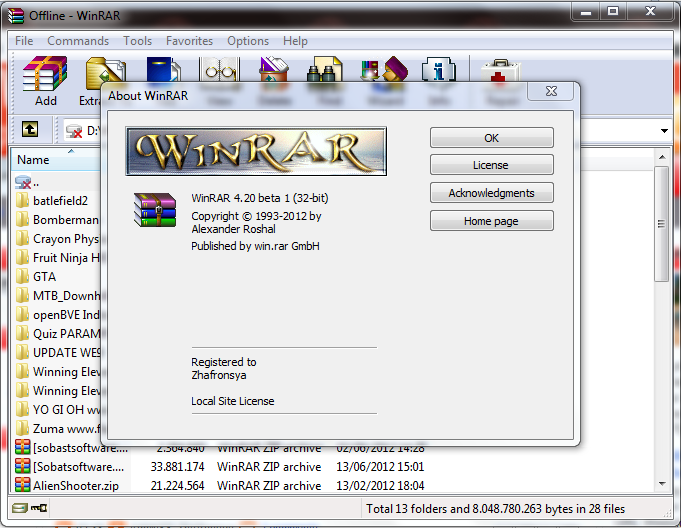Expand the address bar path dropdown

664,131
